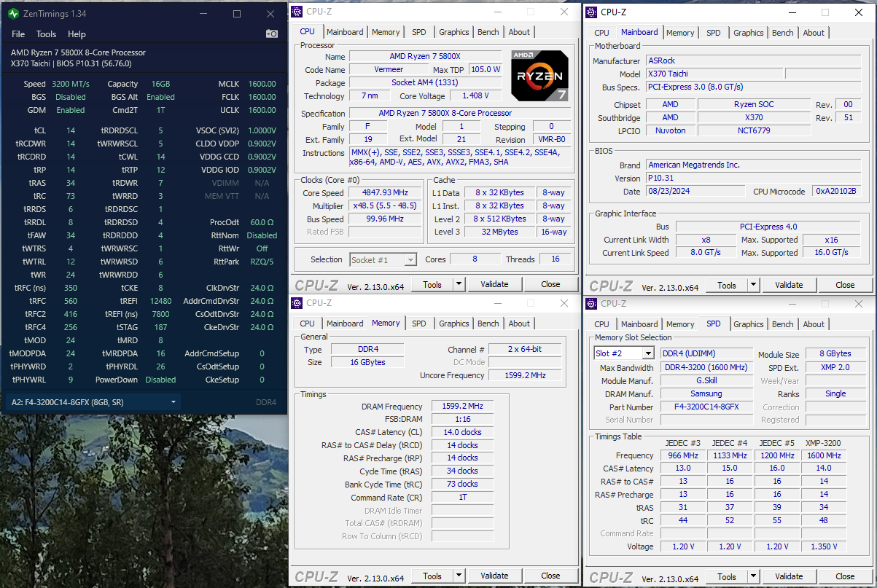Open the A2 memory module dropdown in ZenTimings
The height and width of the screenshot is (588, 877).
click(x=173, y=401)
